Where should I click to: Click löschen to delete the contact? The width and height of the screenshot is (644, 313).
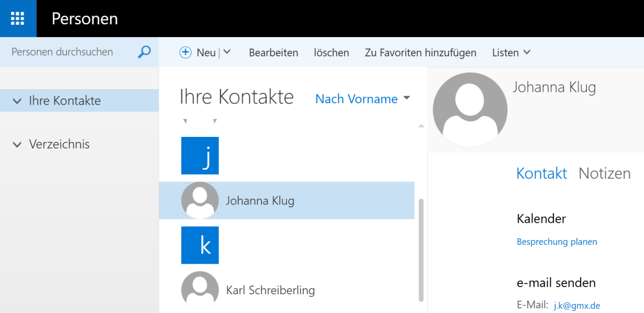[331, 53]
